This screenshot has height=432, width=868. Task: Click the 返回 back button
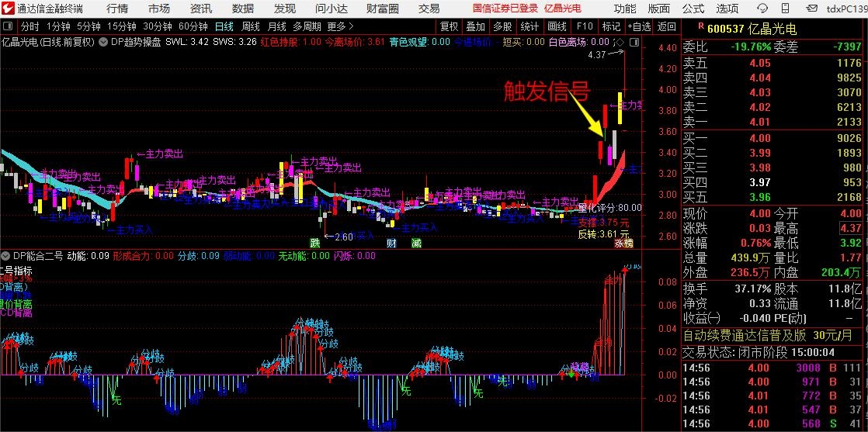pos(666,26)
